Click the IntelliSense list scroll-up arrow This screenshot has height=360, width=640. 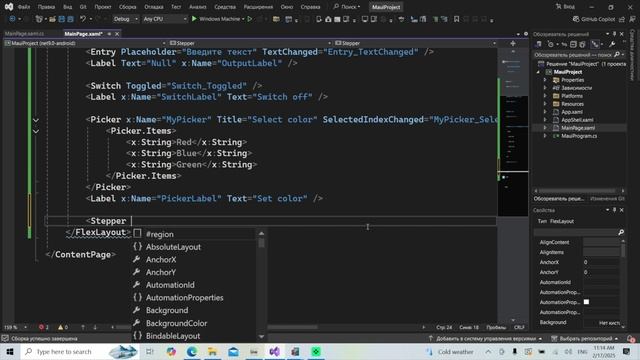click(x=262, y=233)
